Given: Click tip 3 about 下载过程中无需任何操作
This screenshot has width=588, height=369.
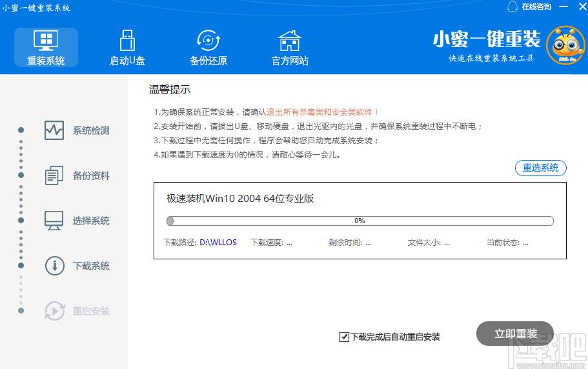Looking at the screenshot, I should pos(267,141).
